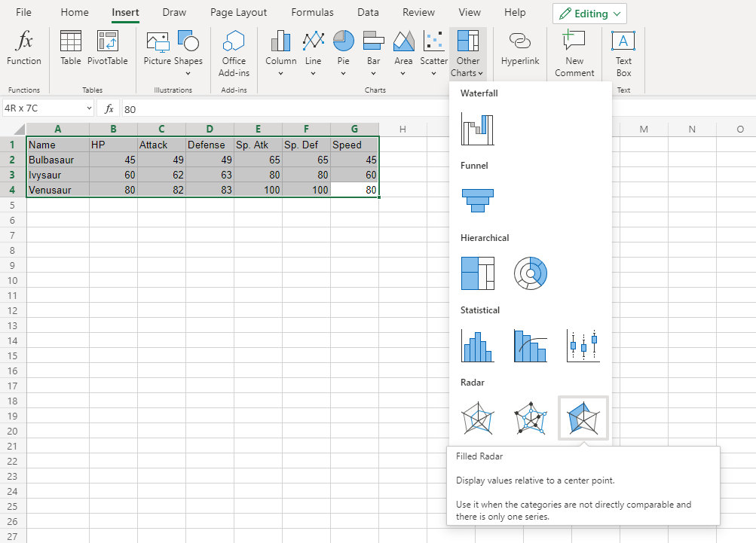Add a New Comment

(574, 53)
